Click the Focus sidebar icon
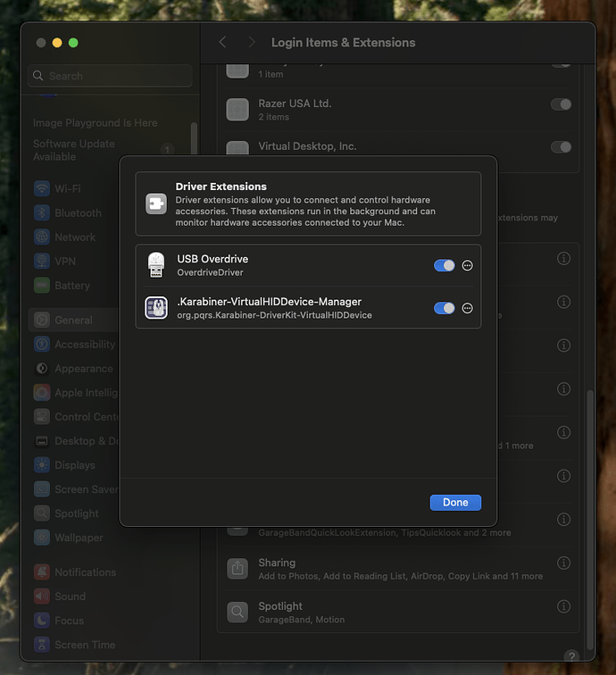 [x=42, y=621]
